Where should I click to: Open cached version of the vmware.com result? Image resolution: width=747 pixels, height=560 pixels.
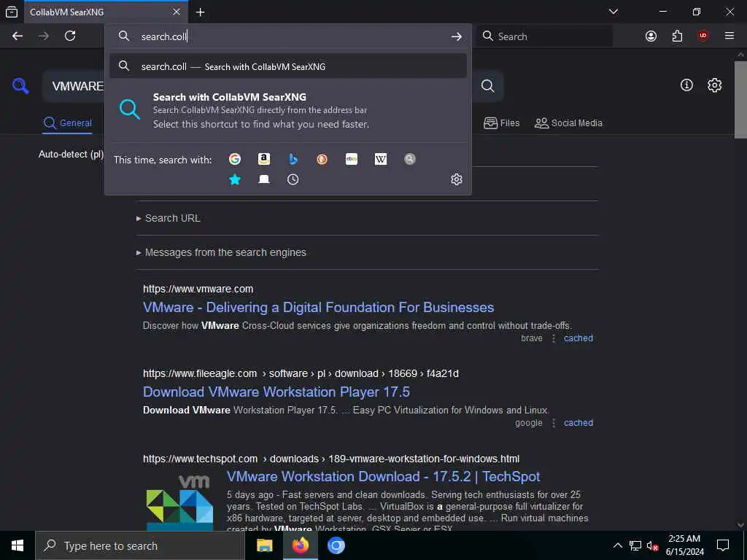(578, 338)
